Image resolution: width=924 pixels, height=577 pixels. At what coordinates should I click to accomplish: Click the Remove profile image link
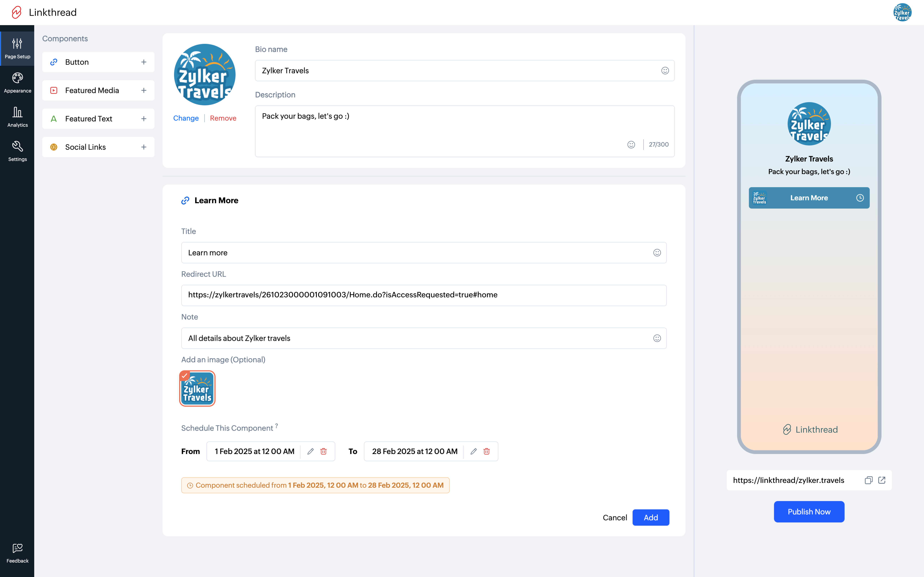[x=223, y=118]
